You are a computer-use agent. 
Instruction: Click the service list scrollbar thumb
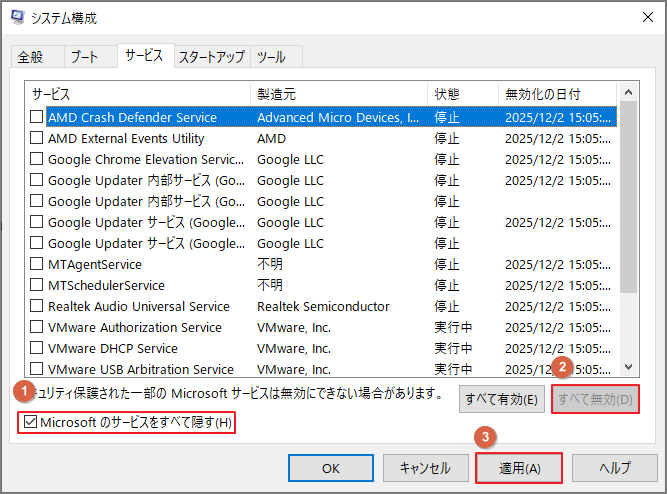(629, 197)
